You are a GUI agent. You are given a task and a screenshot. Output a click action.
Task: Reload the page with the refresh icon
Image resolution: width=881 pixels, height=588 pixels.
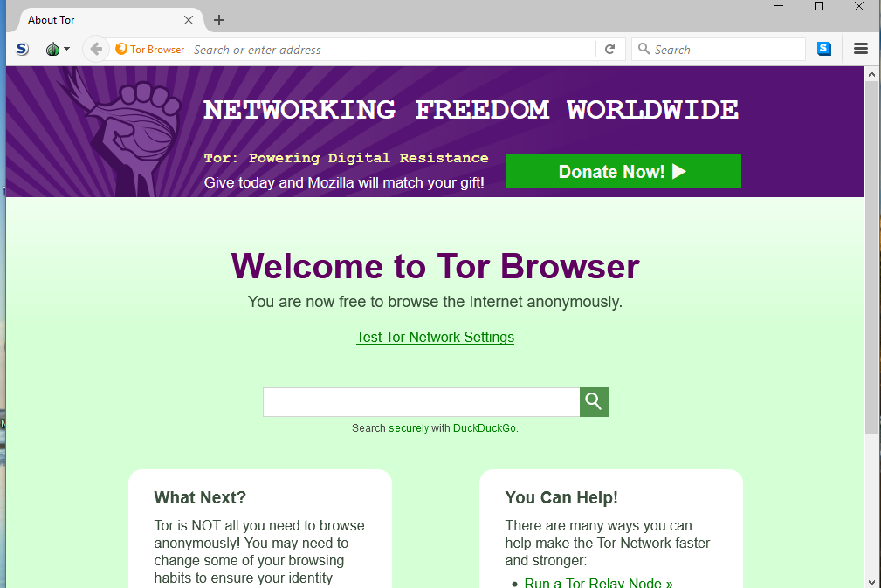point(609,50)
